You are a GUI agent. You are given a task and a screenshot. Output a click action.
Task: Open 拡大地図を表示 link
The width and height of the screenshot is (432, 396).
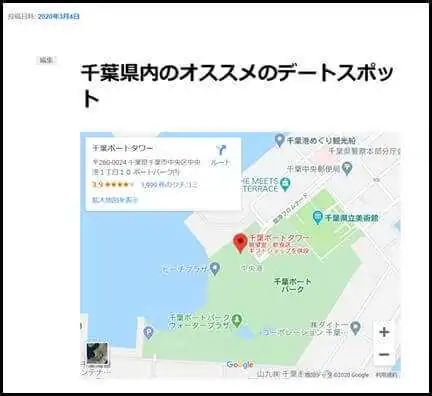coord(115,200)
